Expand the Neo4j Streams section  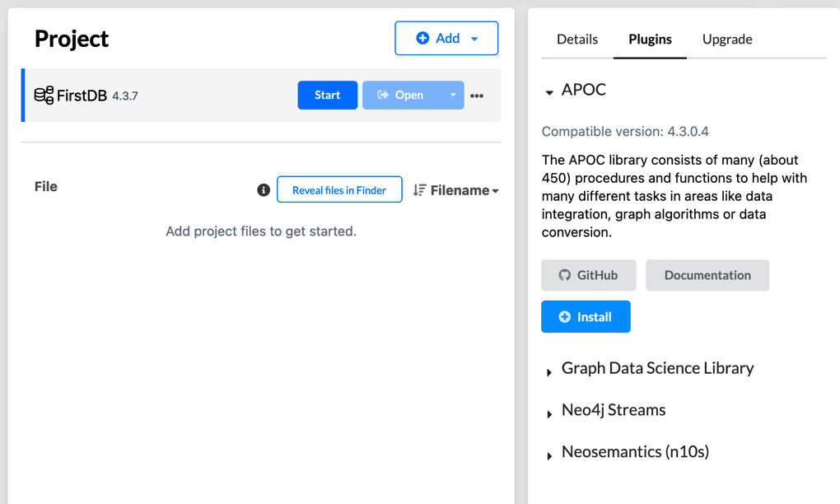[548, 413]
